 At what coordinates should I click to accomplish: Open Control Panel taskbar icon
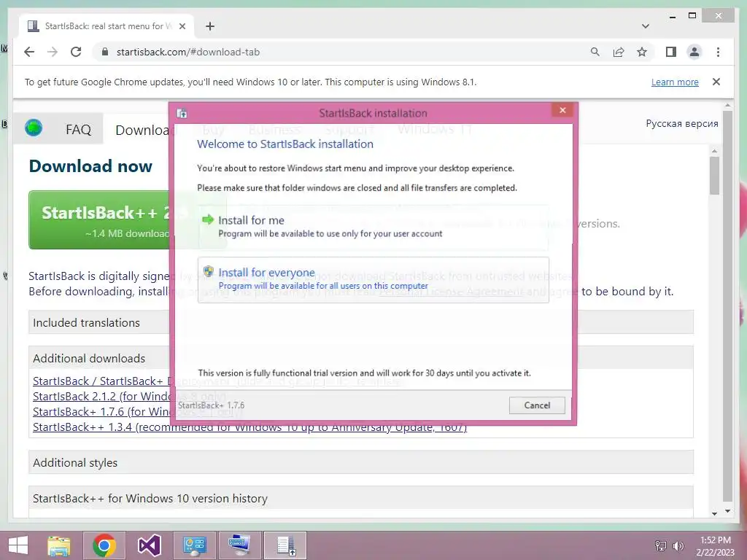[194, 545]
